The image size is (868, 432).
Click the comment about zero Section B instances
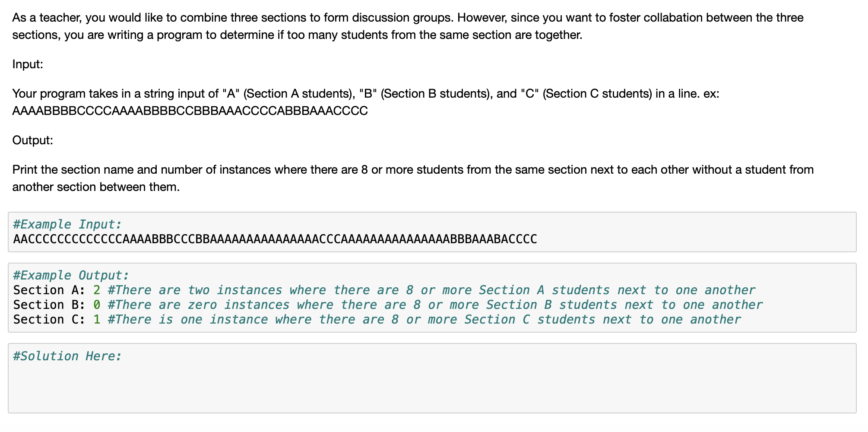[435, 305]
